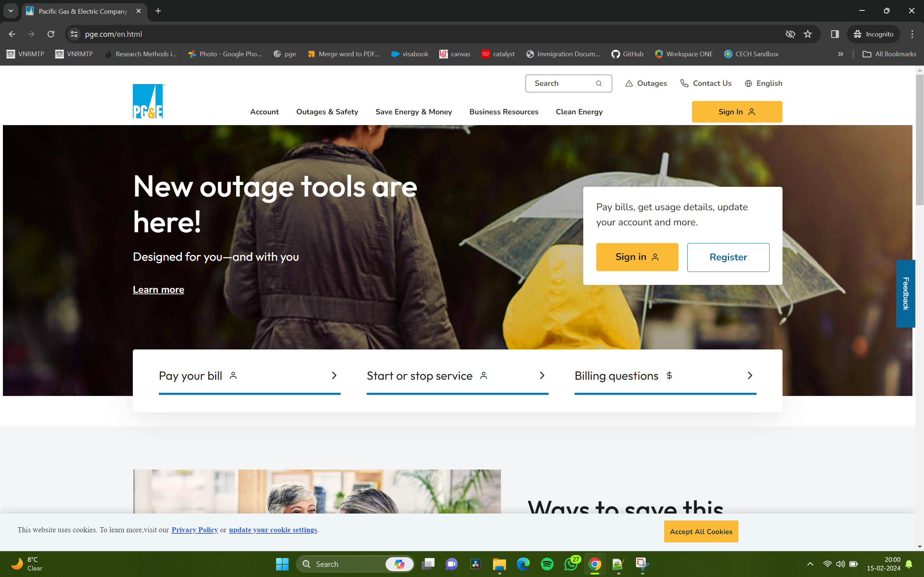Viewport: 924px width, 577px height.
Task: Click the Register button
Action: [x=728, y=257]
